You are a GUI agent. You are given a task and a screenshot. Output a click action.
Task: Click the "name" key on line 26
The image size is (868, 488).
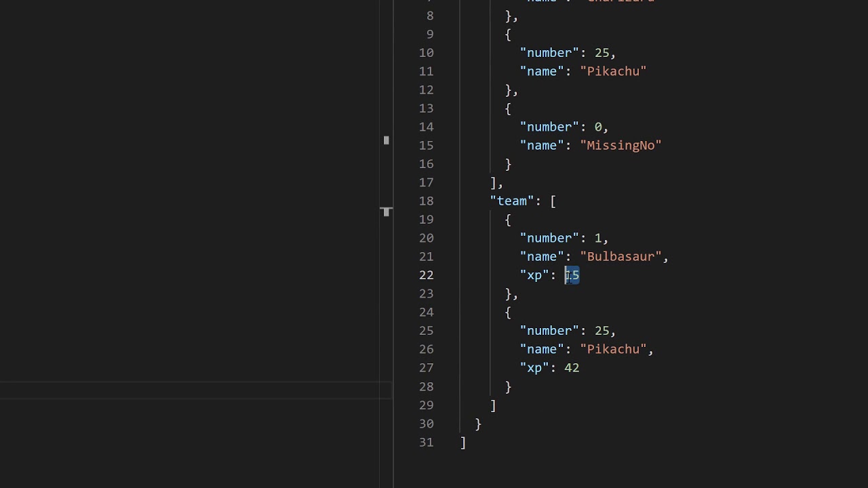542,349
